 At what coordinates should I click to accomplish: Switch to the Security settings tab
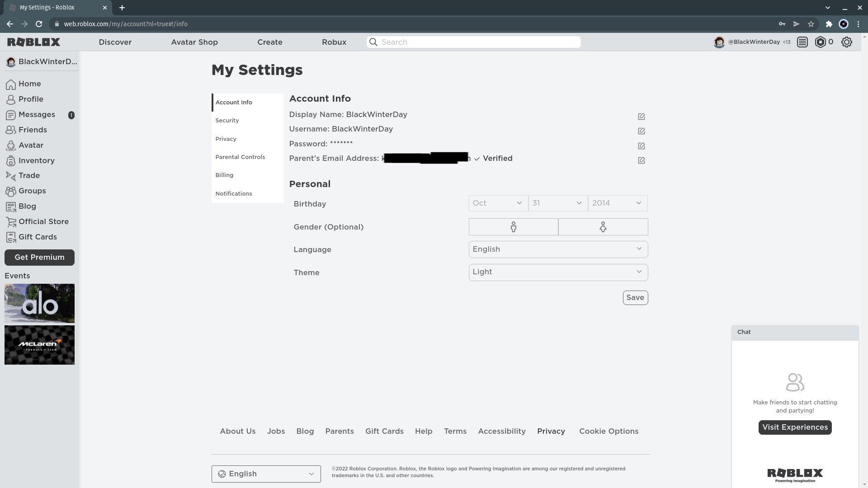point(248,121)
